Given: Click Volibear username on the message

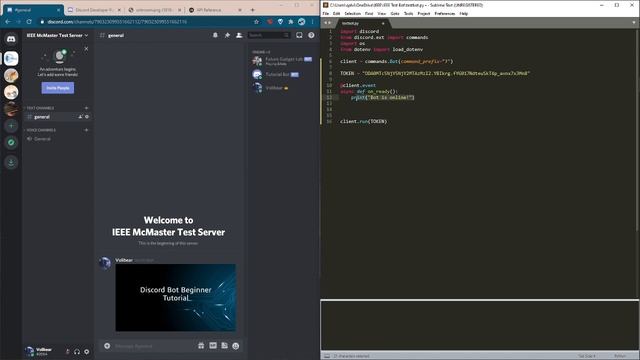Looking at the screenshot, I should 124,260.
